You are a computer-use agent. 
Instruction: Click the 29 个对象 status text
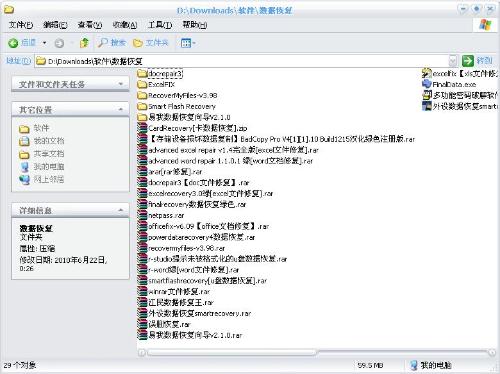(x=20, y=365)
